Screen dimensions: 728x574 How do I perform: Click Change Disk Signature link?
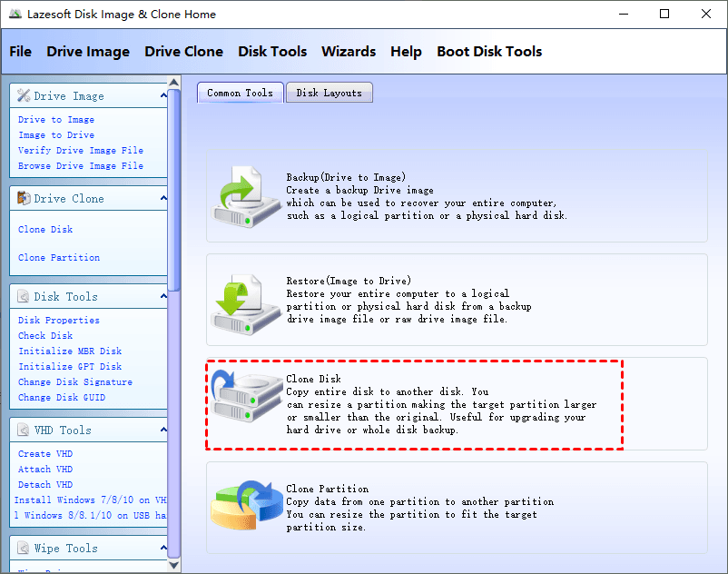click(x=75, y=382)
